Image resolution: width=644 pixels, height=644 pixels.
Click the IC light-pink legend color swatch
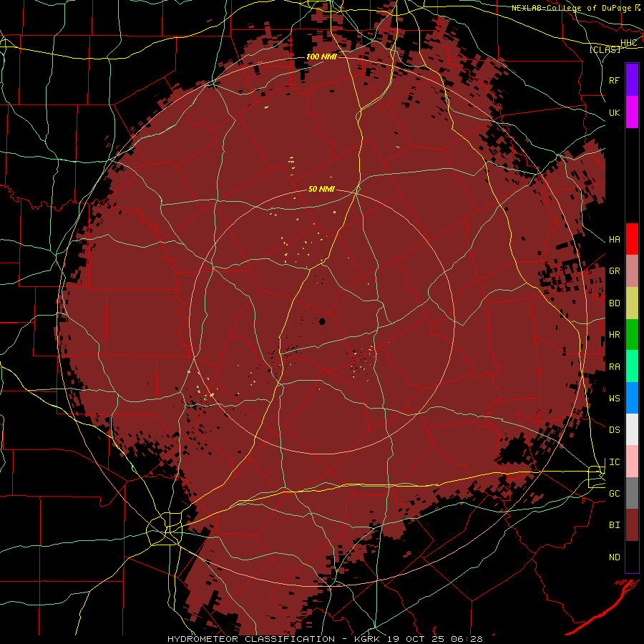pos(632,462)
